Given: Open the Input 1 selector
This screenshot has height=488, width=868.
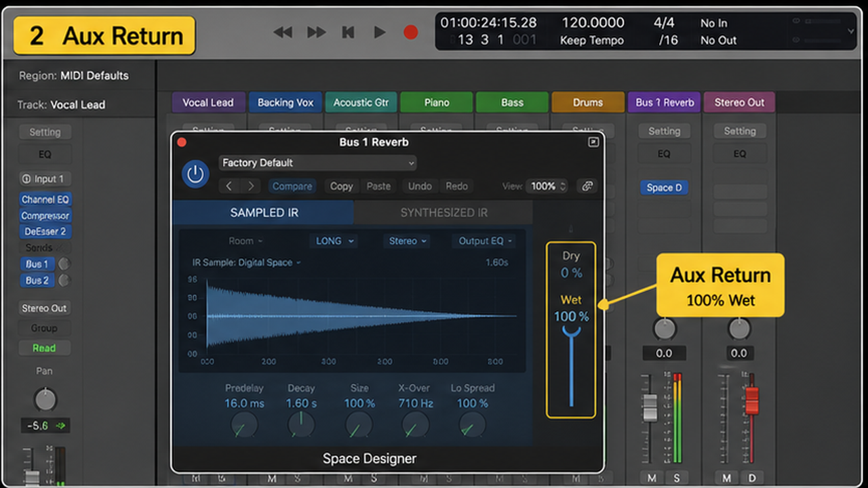Looking at the screenshot, I should [44, 179].
